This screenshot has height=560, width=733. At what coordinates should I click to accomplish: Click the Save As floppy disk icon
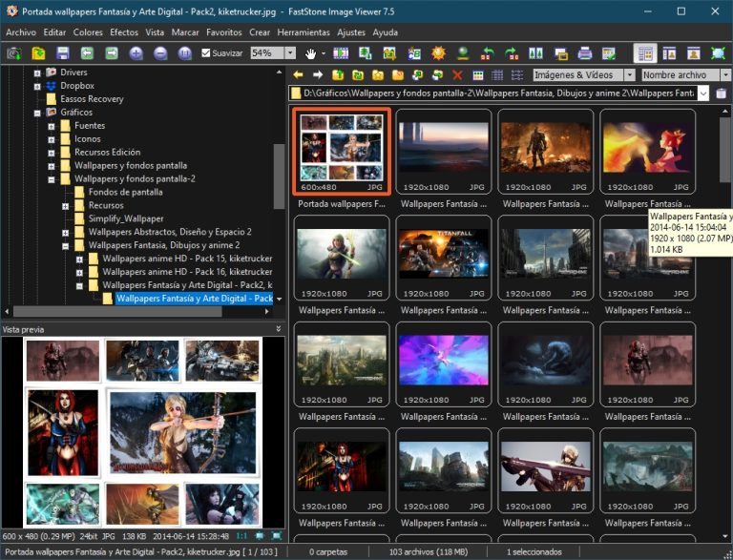[63, 53]
